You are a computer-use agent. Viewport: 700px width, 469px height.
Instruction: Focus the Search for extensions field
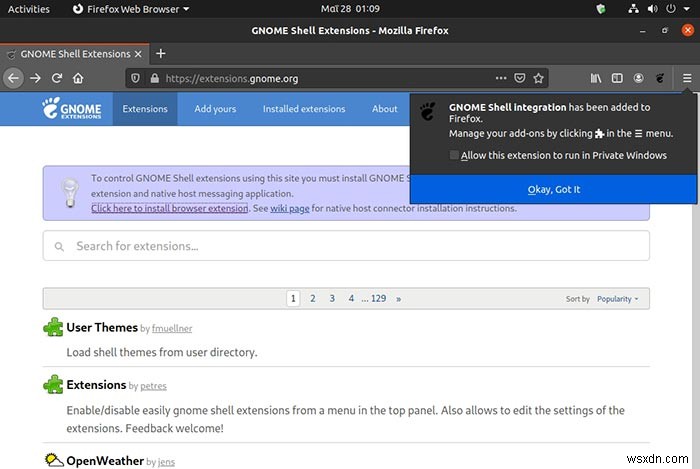[x=346, y=246]
